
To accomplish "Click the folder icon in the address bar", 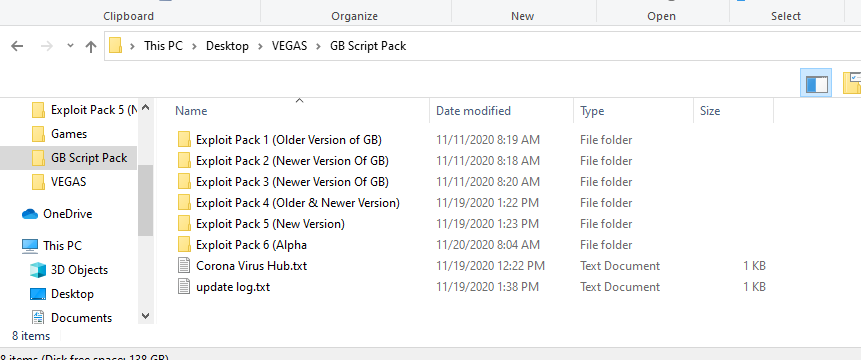I will pyautogui.click(x=115, y=46).
